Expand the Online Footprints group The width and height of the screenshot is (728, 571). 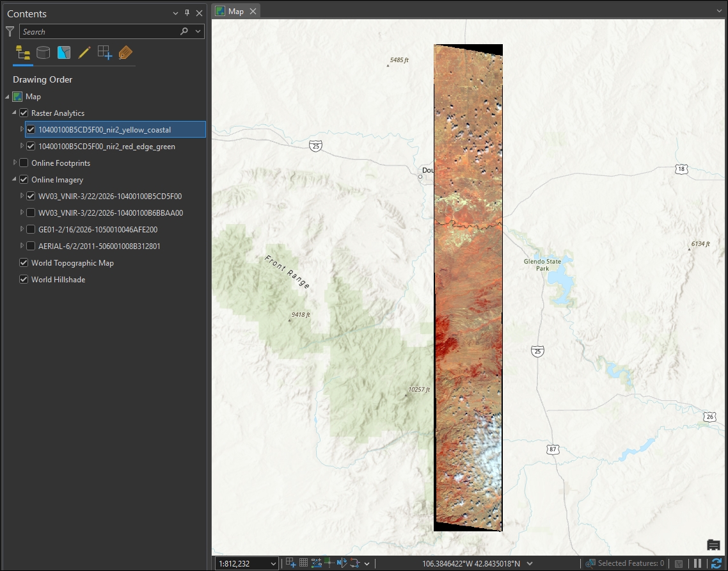point(14,163)
